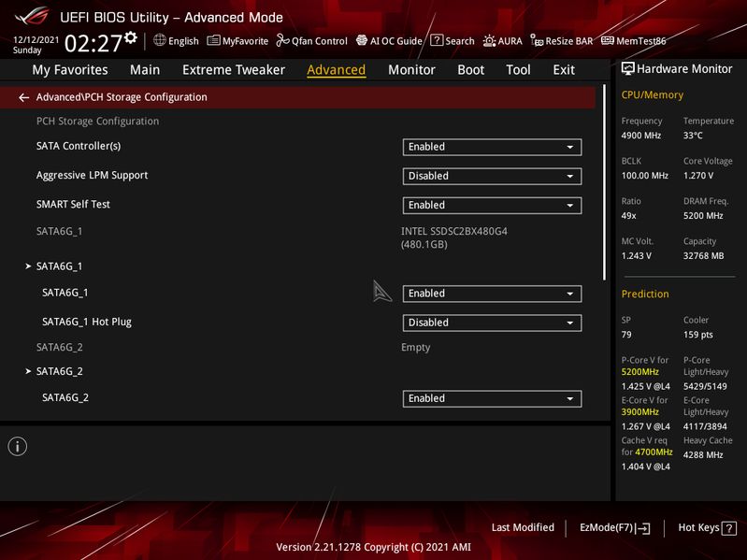Open SATA6G_1 Enabled dropdown

(492, 294)
